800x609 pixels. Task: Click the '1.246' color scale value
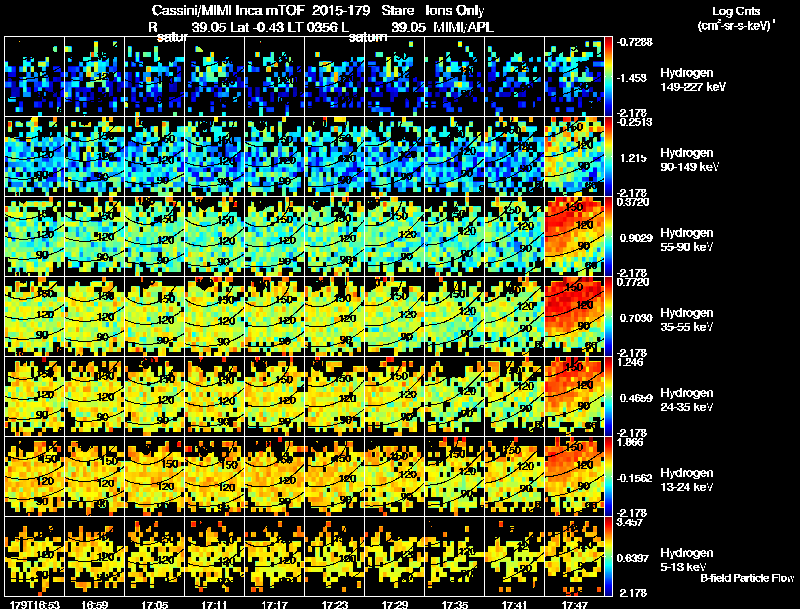click(630, 362)
